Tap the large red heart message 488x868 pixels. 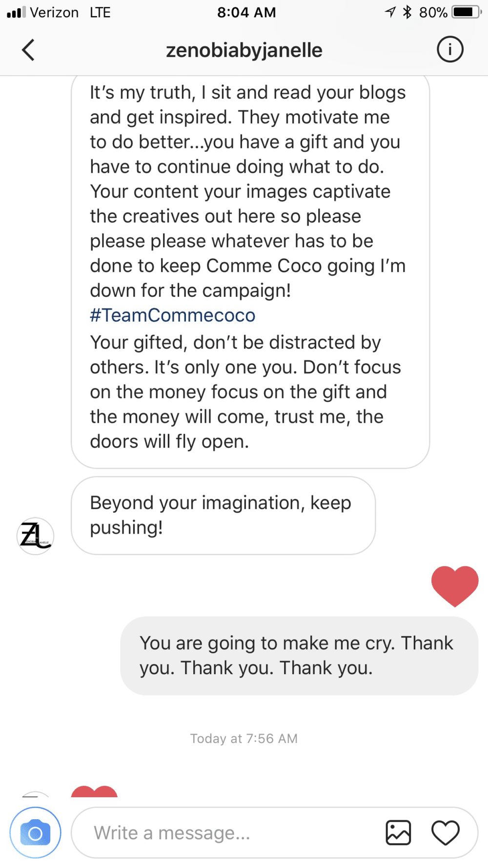(454, 585)
